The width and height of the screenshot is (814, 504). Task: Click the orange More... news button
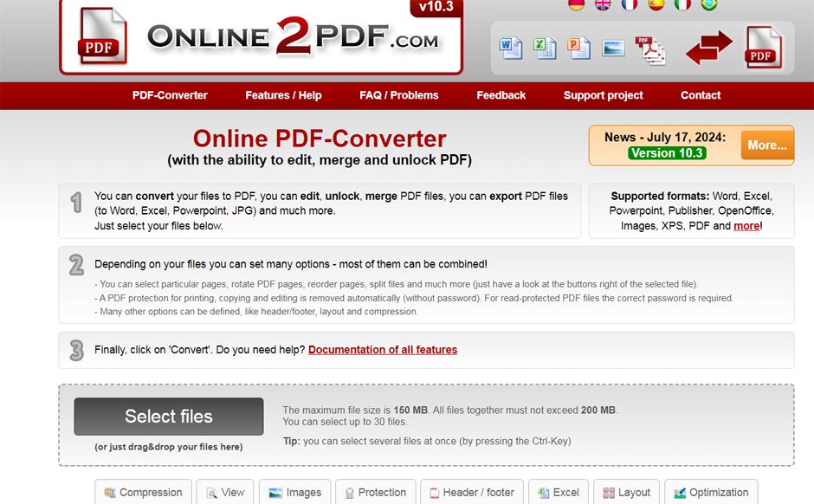[x=767, y=145]
